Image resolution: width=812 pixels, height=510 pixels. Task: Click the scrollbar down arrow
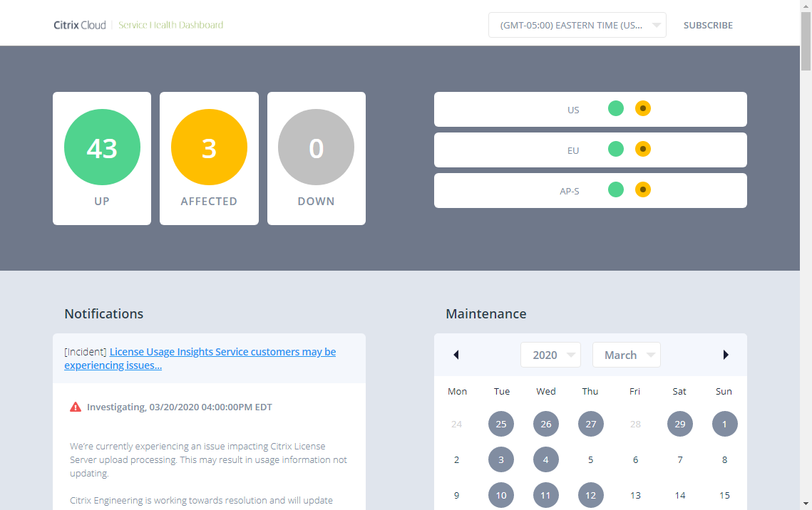tap(806, 504)
